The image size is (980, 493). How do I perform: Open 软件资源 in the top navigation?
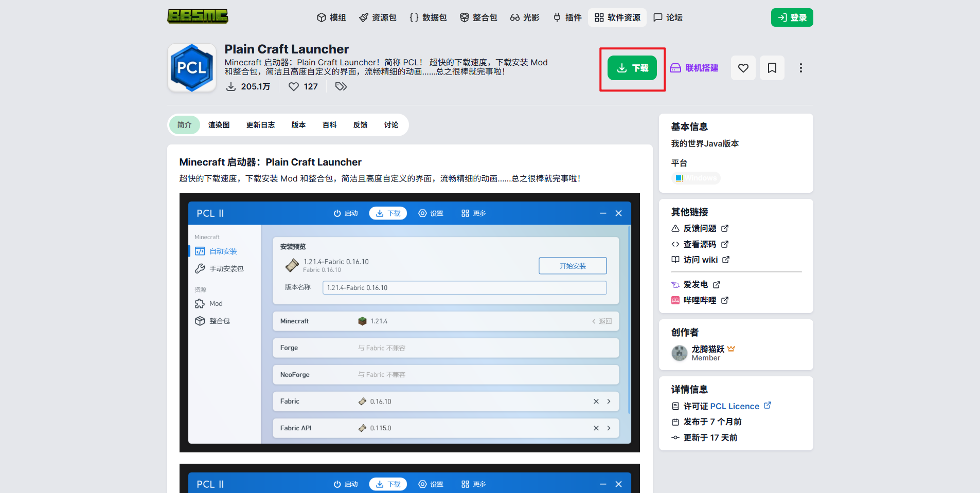[617, 17]
